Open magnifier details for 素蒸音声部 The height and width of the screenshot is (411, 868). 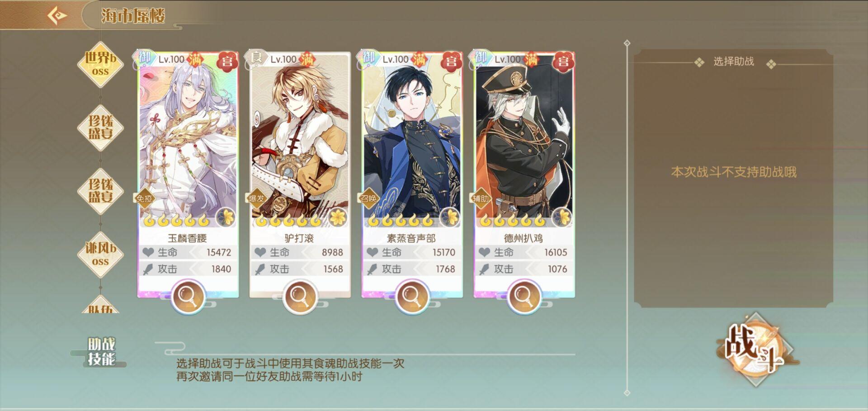[412, 296]
